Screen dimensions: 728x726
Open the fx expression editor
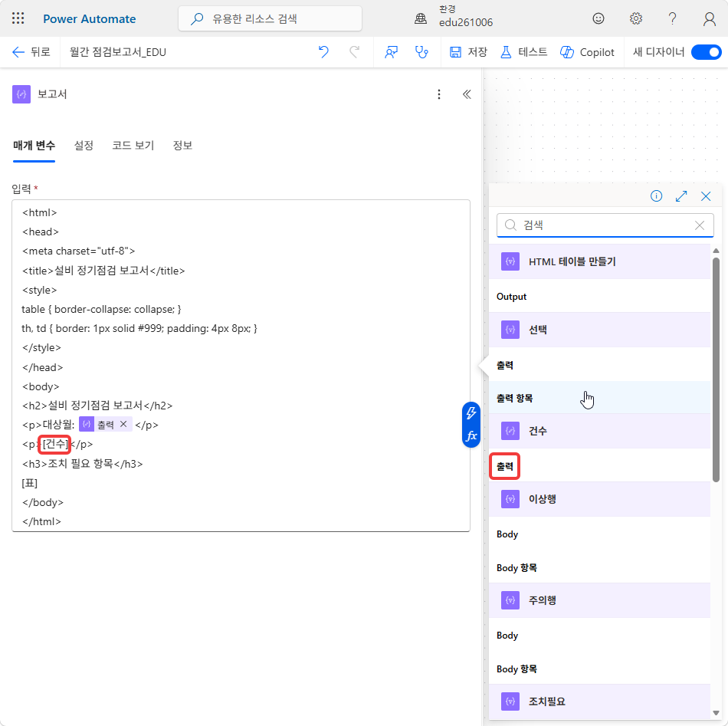coord(471,435)
